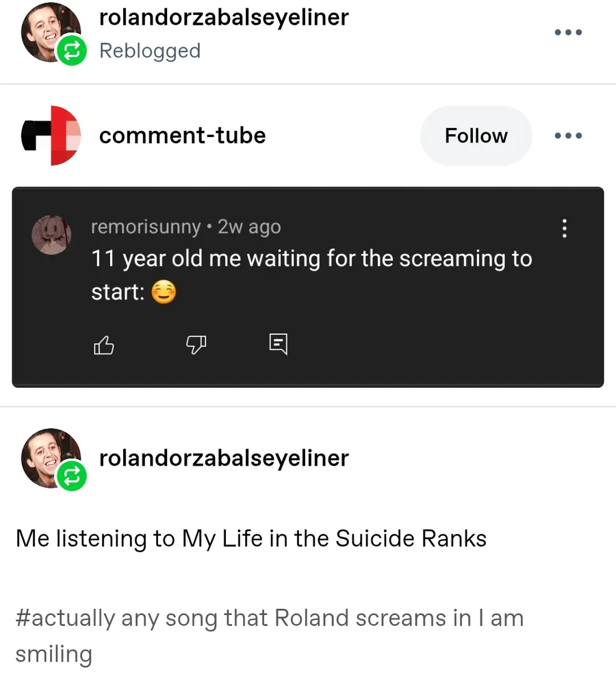Click the top rolandorzabalseyeliner profile avatar
Viewport: 616px width, 687px height.
click(48, 33)
